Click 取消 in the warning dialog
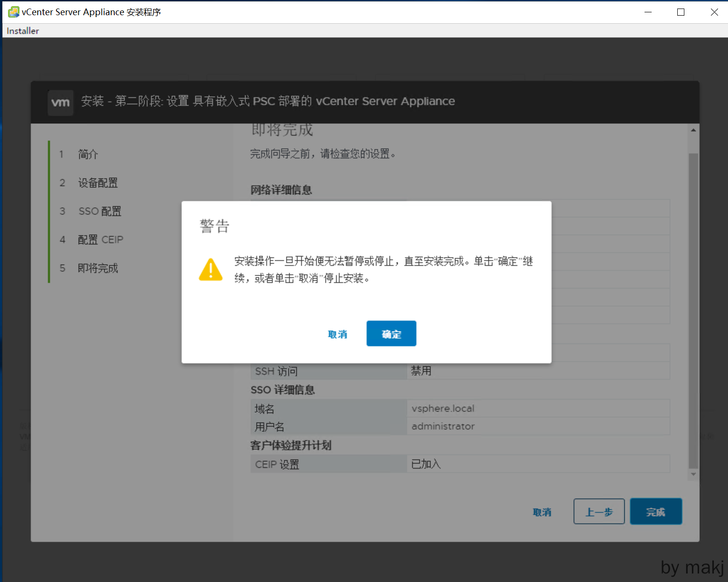Screen dimensions: 728x582 click(337, 334)
